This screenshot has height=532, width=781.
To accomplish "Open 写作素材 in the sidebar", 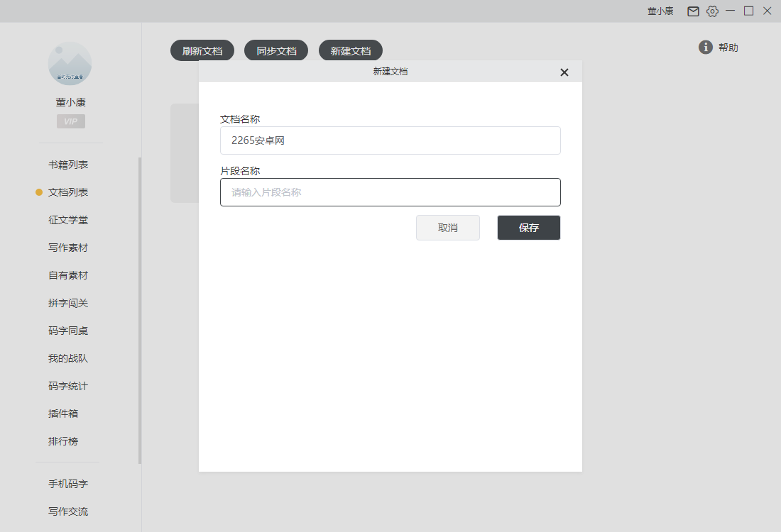I will (x=67, y=247).
